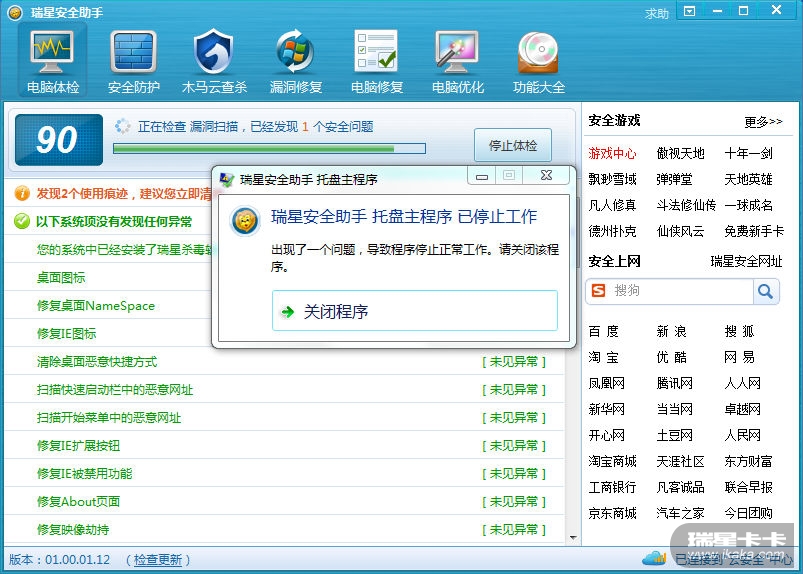Click the magnifier search button

click(x=766, y=291)
